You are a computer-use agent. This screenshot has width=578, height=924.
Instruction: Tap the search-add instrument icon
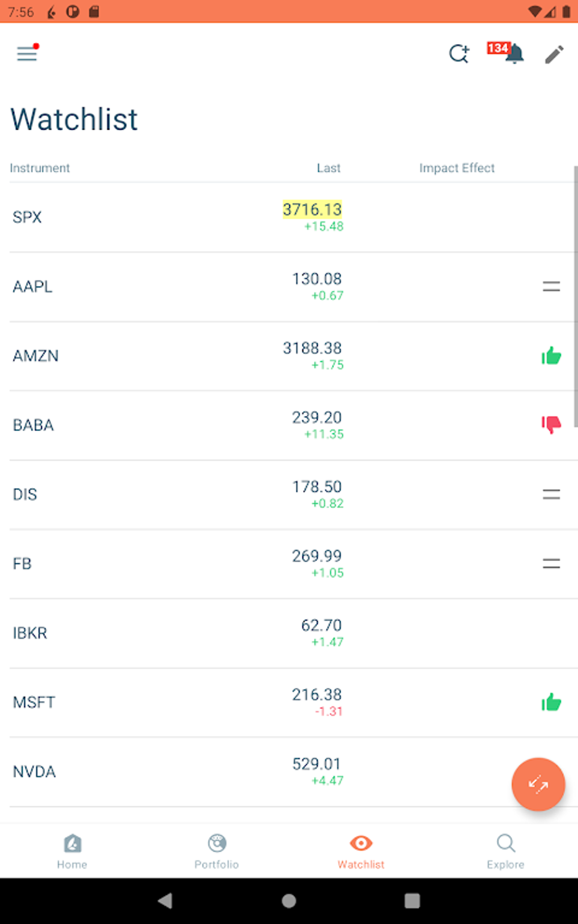click(459, 54)
